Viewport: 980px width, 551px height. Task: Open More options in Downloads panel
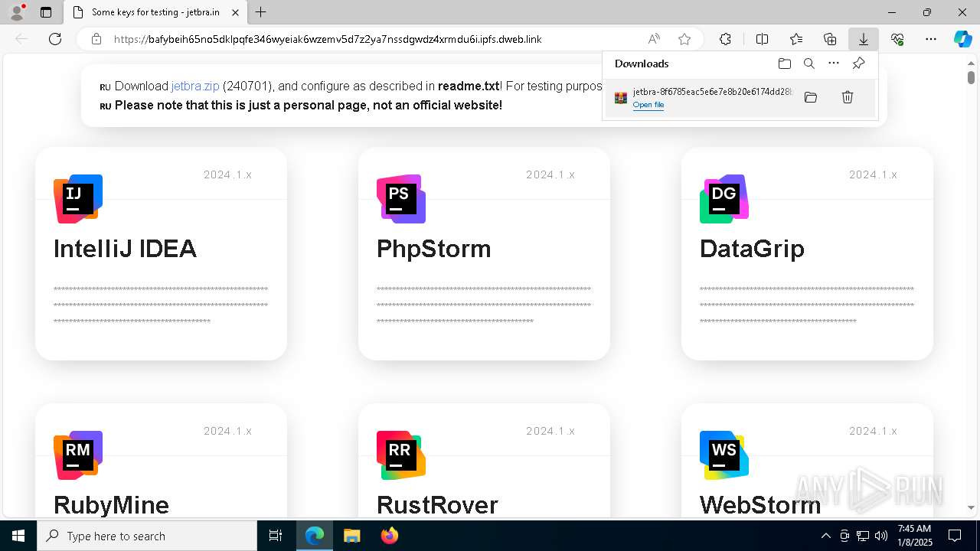tap(834, 64)
